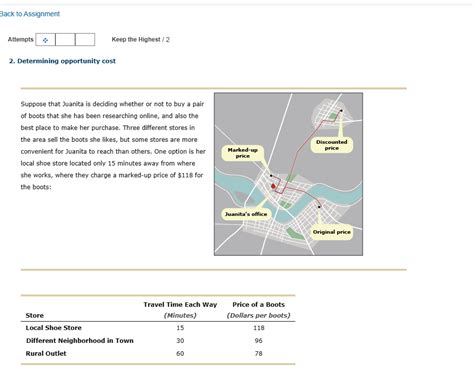The width and height of the screenshot is (474, 374).
Task: Click the 'Travel Time Each Way' column header
Action: tap(180, 304)
